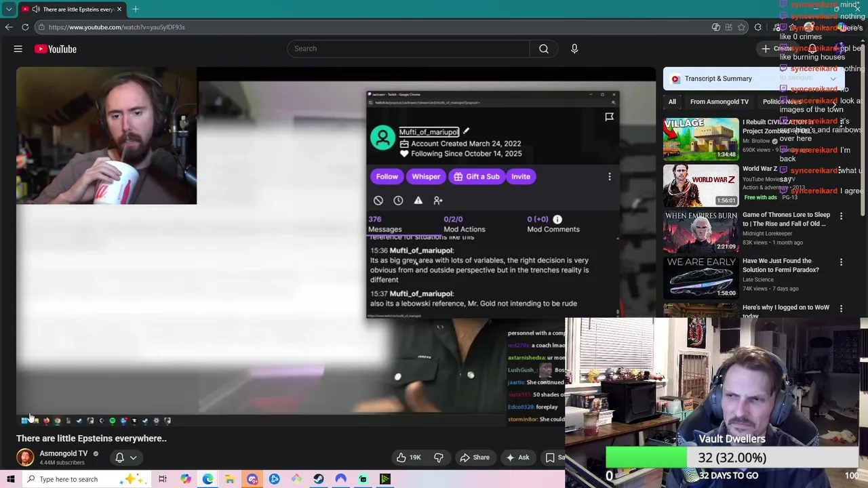This screenshot has width=868, height=488.
Task: Go to the YouTube home logo
Action: (x=56, y=49)
